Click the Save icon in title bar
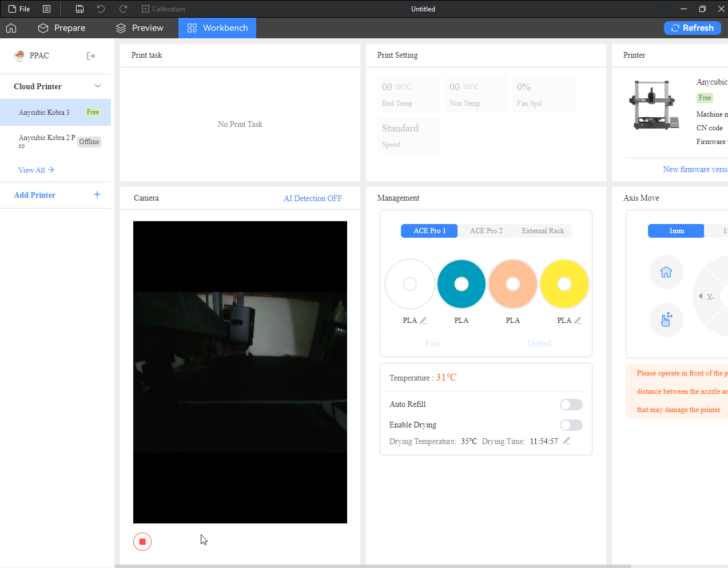 tap(79, 9)
